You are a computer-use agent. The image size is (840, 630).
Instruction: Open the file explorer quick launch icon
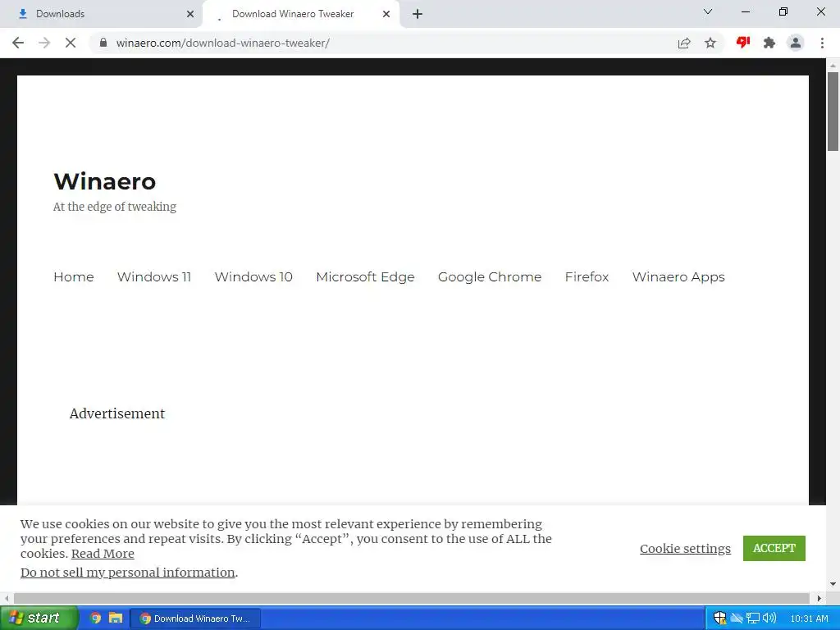[x=116, y=618]
